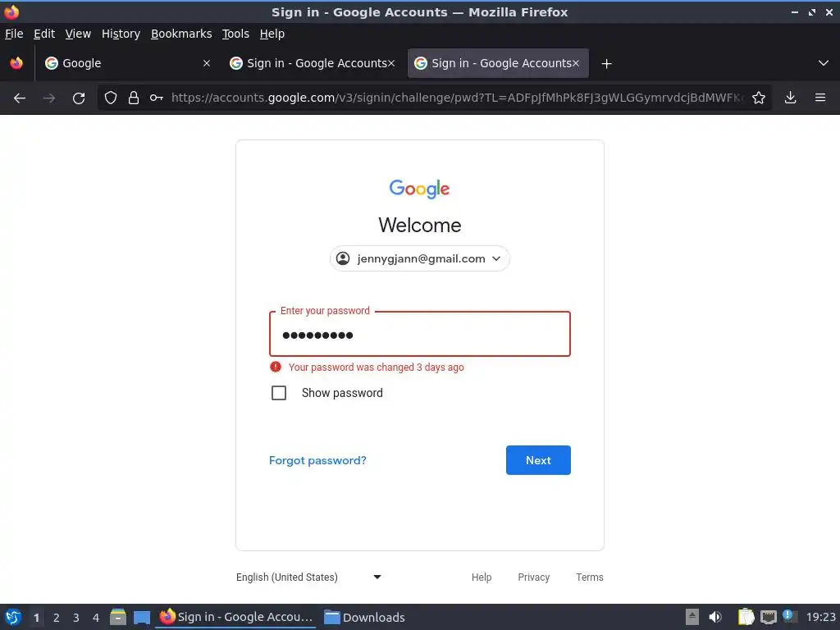
Task: Open tracking protection shield icon
Action: 111,98
